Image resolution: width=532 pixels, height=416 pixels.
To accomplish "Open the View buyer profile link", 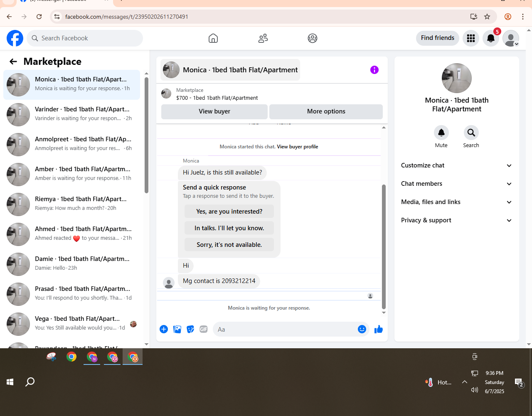I will coord(298,147).
